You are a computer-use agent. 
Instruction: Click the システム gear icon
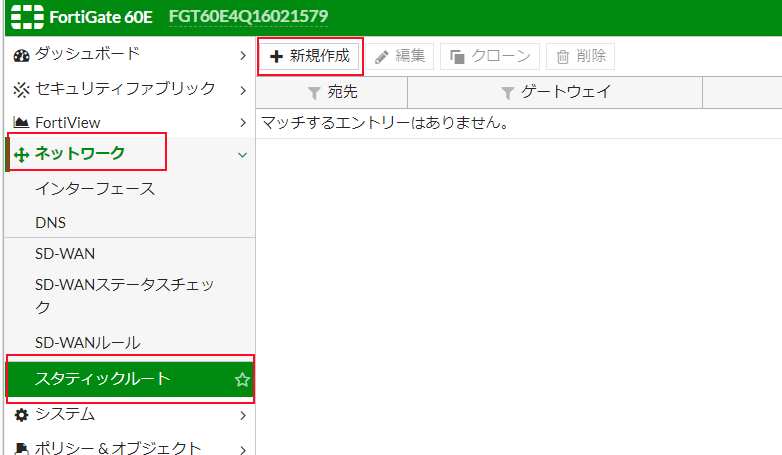21,415
